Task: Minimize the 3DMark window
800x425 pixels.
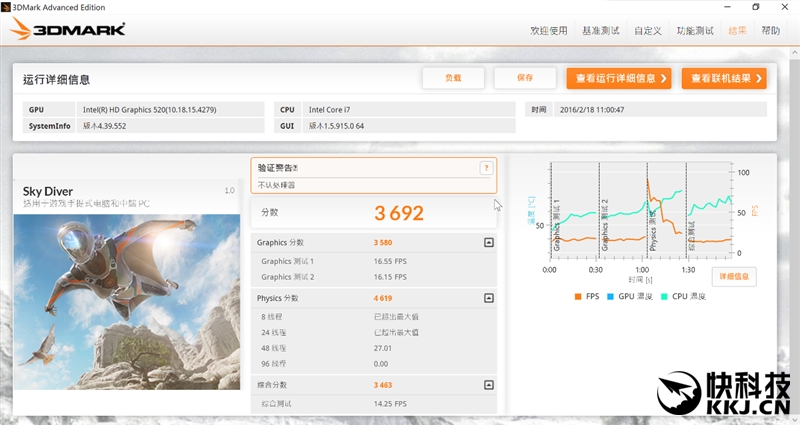Action: pyautogui.click(x=728, y=7)
